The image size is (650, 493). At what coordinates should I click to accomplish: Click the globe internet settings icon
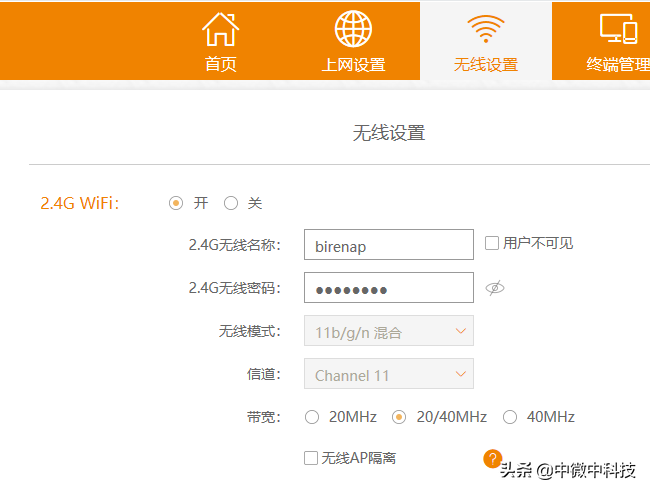coord(353,29)
